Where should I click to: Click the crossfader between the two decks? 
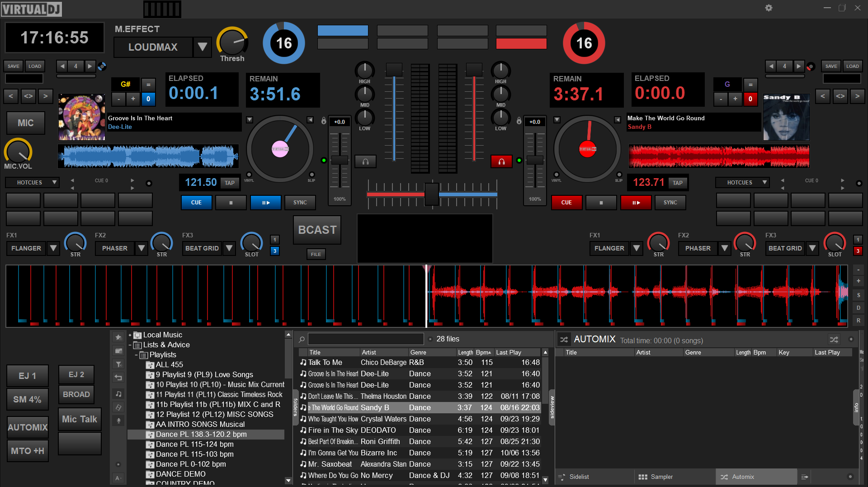pos(431,194)
